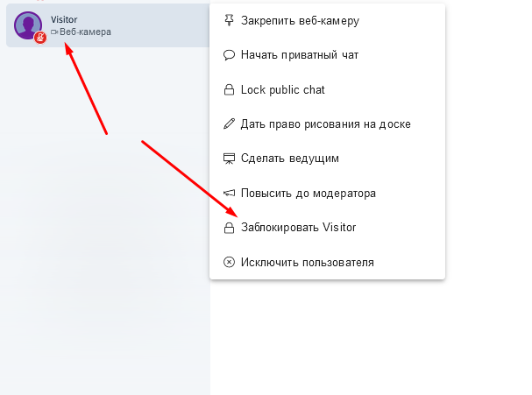Select Дать право рисования на доске

click(325, 123)
